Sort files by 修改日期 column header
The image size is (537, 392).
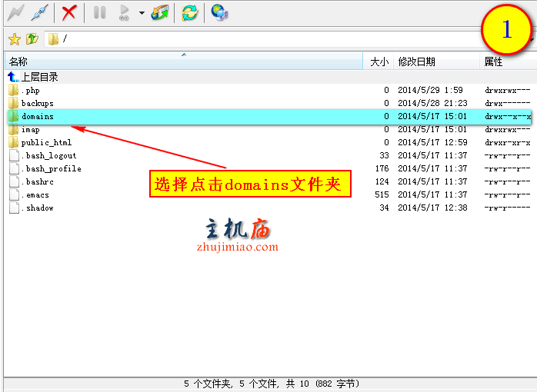point(437,61)
